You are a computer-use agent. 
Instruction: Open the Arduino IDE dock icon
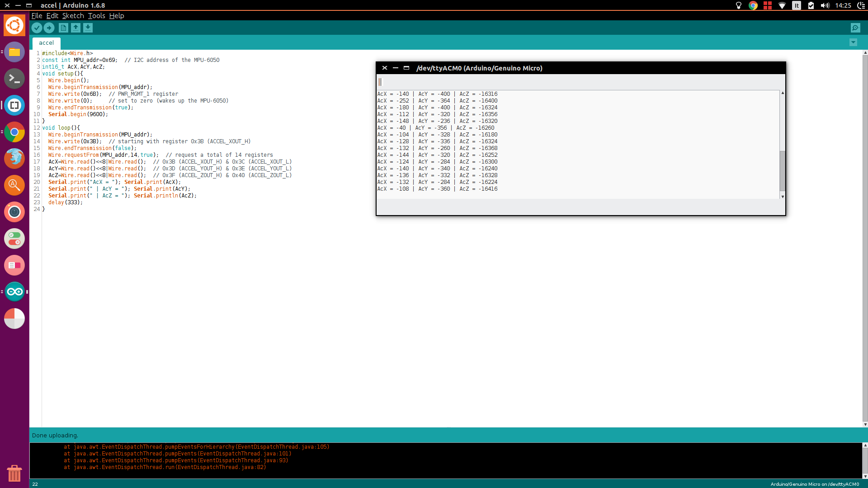pyautogui.click(x=14, y=292)
